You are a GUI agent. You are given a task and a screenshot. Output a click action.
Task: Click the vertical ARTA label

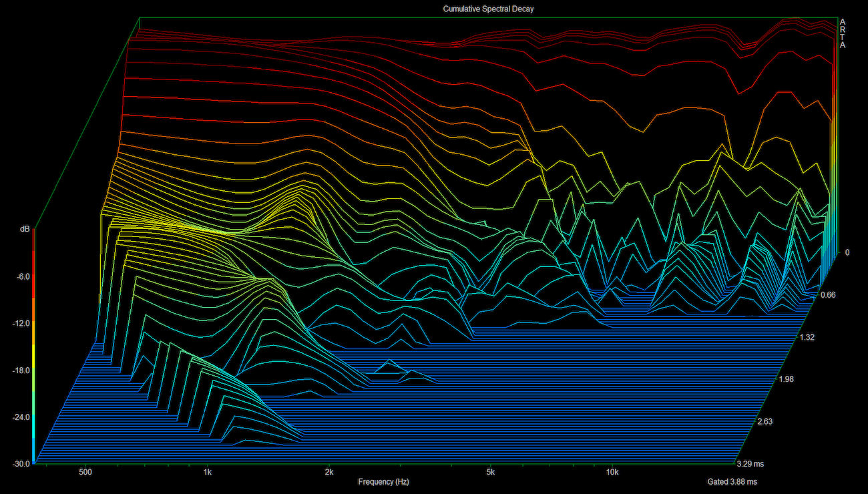(x=843, y=33)
